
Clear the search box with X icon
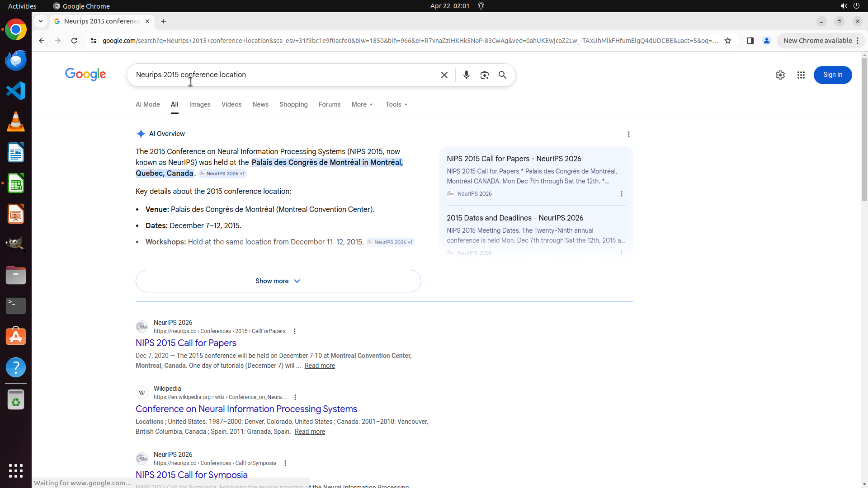444,75
